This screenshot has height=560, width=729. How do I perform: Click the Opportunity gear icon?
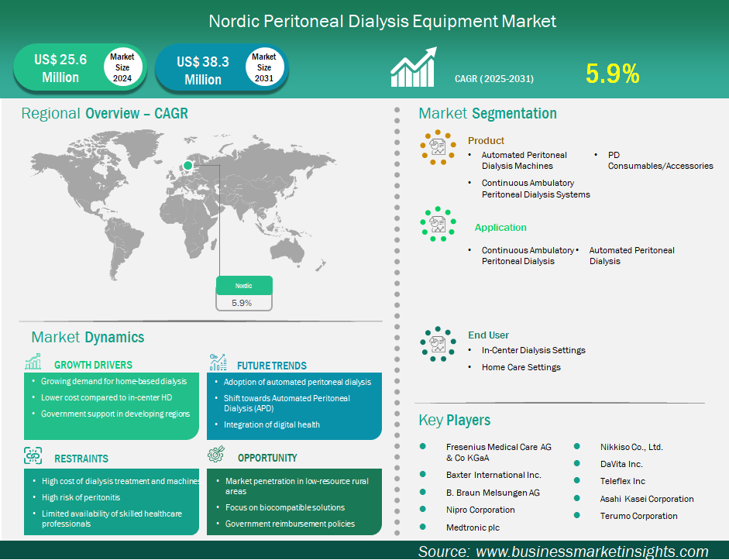(216, 454)
